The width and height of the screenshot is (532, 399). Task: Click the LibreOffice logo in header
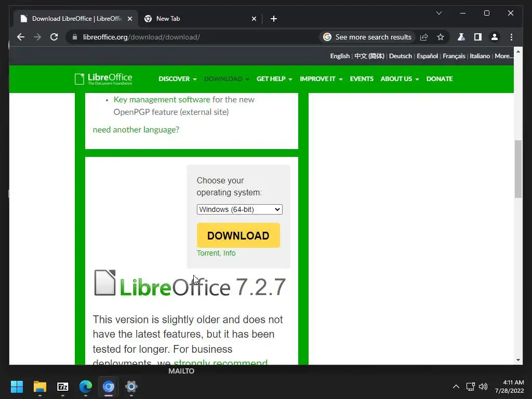pos(103,79)
